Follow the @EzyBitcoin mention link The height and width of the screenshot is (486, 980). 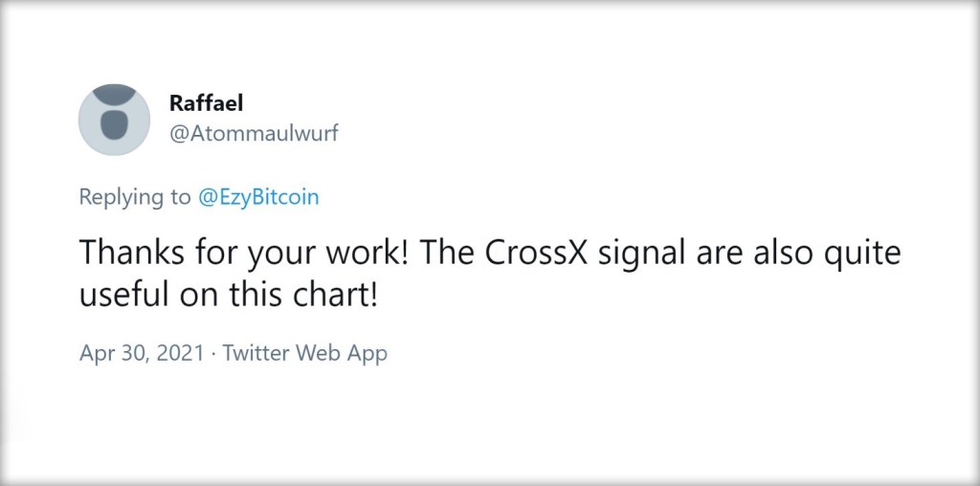click(258, 197)
